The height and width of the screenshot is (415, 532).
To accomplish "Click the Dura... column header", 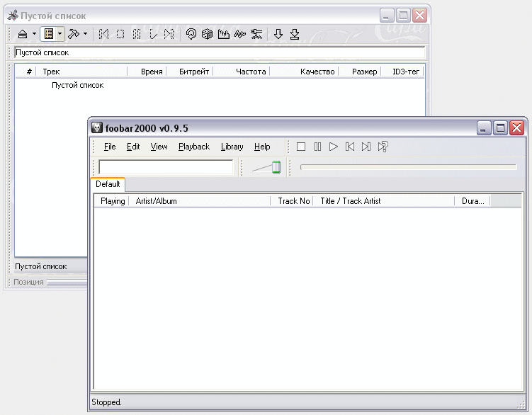I will coord(472,201).
